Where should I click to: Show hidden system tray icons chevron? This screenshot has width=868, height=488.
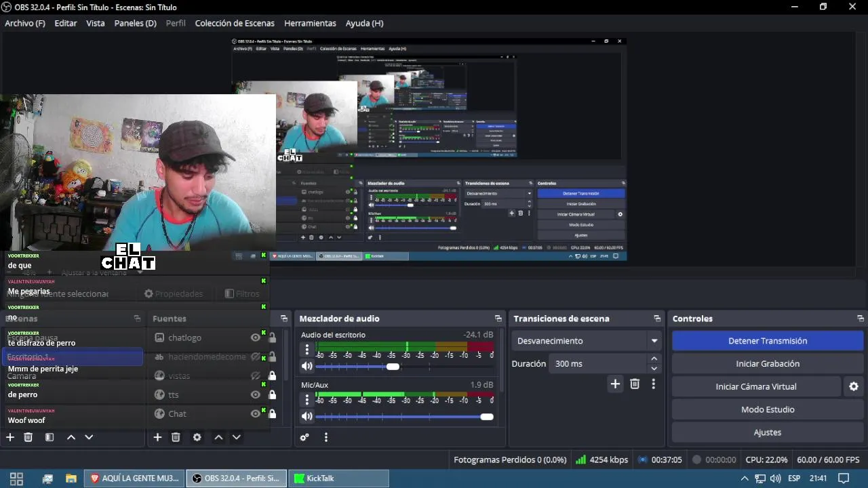745,479
